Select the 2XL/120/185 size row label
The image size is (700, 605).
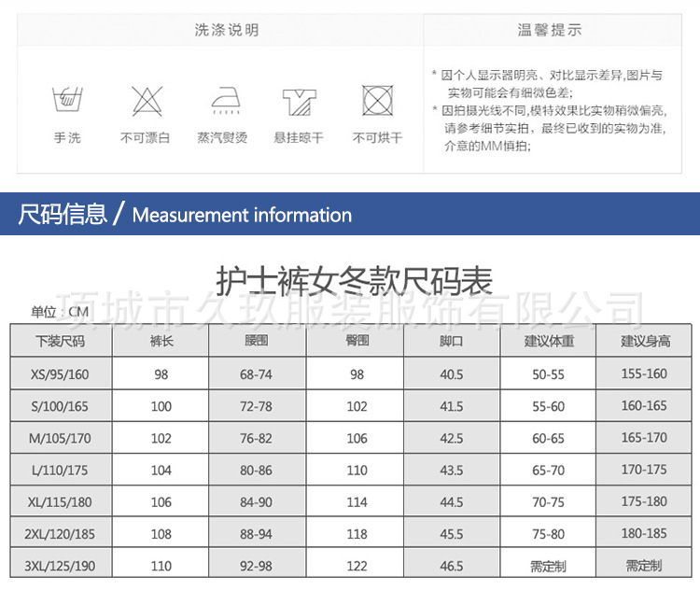tap(60, 534)
